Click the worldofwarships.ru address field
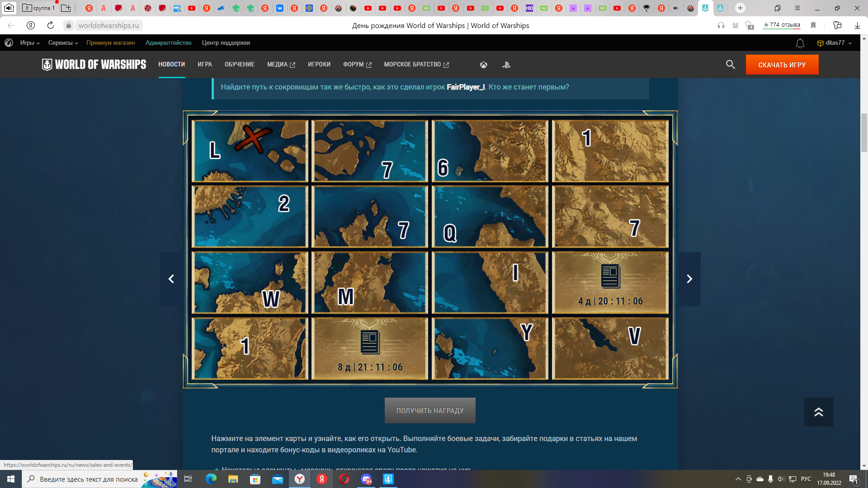The width and height of the screenshot is (868, 488). click(x=108, y=25)
